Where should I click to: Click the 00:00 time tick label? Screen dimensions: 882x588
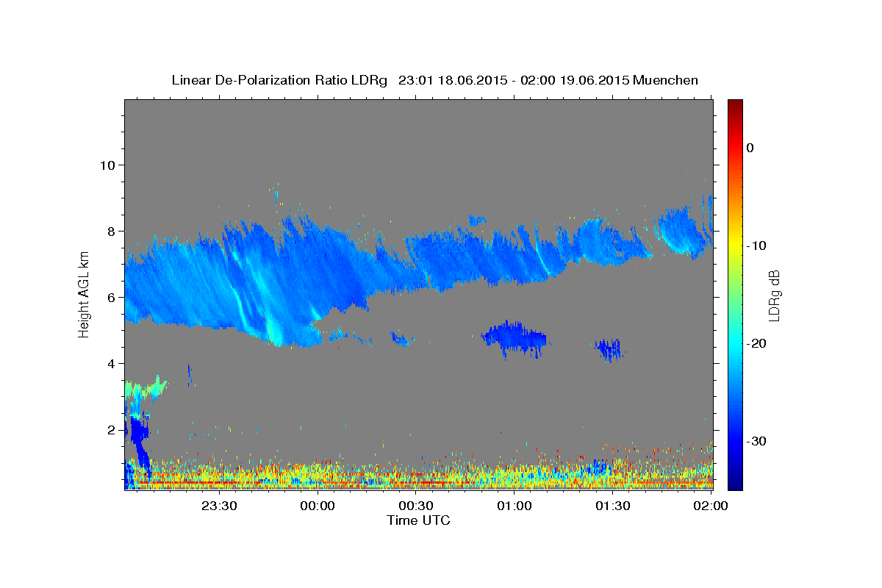click(318, 506)
